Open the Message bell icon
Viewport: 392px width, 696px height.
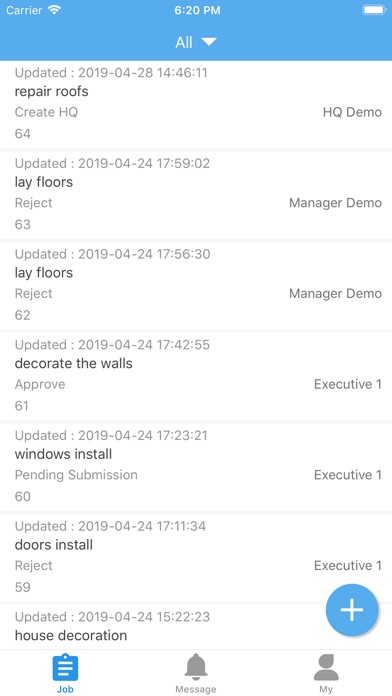196,667
